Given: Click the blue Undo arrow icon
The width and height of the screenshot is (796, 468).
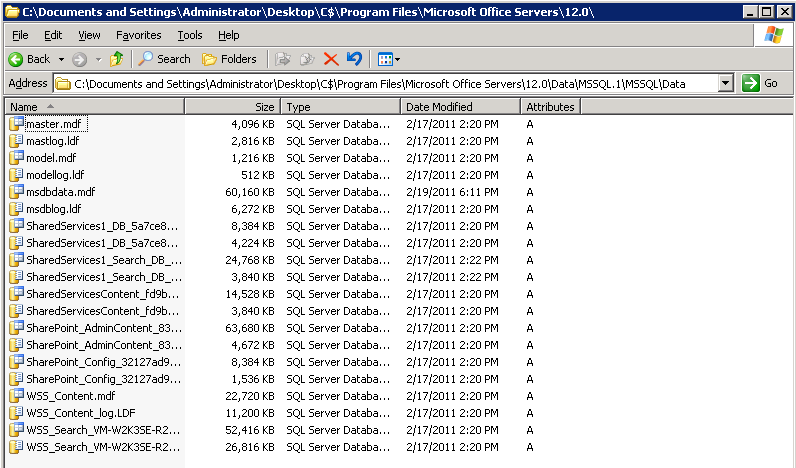Looking at the screenshot, I should (x=354, y=59).
